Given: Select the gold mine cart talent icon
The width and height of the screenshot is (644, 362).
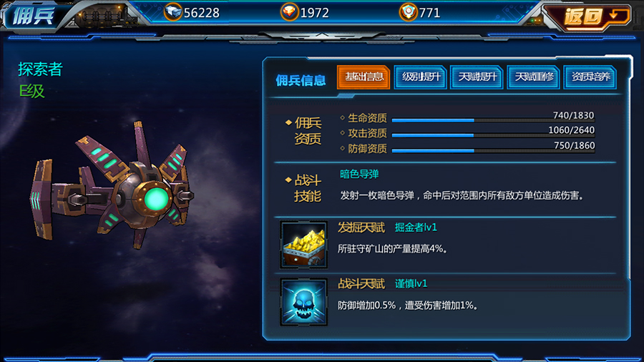Looking at the screenshot, I should tap(304, 245).
